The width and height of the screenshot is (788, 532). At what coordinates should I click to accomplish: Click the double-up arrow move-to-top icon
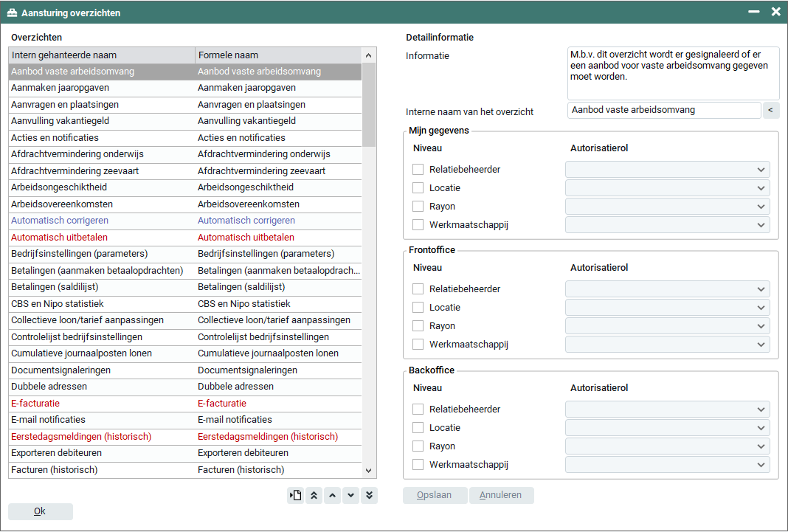[314, 496]
